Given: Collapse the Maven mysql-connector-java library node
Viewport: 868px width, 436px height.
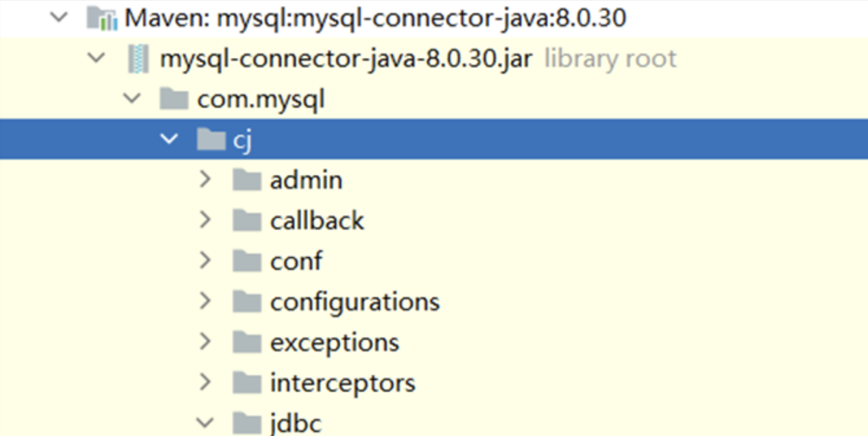Looking at the screenshot, I should 59,18.
